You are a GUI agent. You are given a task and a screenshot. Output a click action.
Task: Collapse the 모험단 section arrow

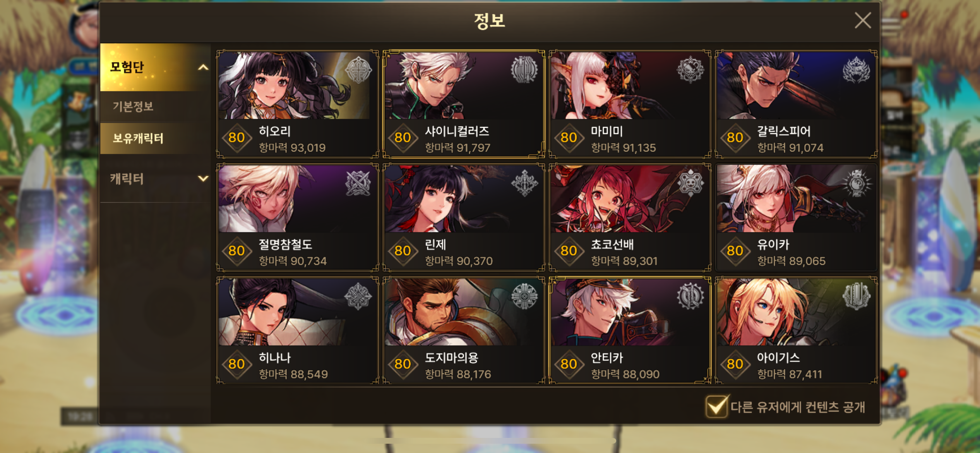click(x=203, y=67)
